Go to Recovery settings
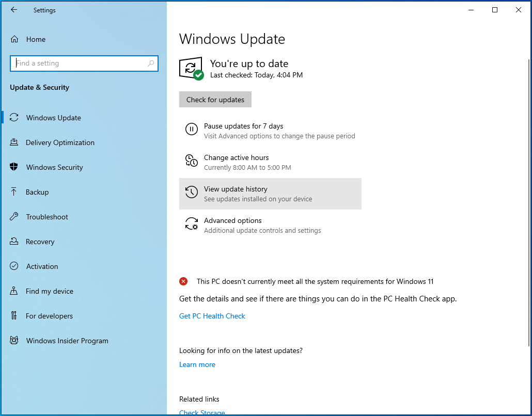Screen dimensions: 532x416 pos(40,242)
